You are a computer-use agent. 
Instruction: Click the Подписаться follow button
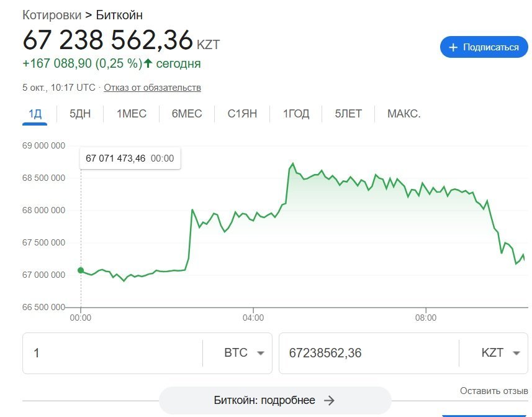(x=484, y=47)
